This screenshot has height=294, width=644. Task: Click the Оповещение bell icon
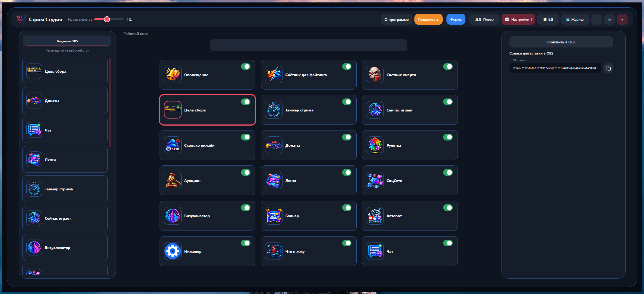173,75
